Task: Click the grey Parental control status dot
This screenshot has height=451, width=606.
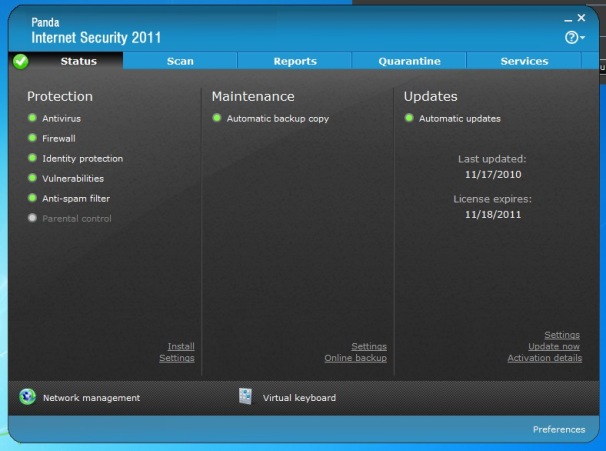Action: click(32, 218)
